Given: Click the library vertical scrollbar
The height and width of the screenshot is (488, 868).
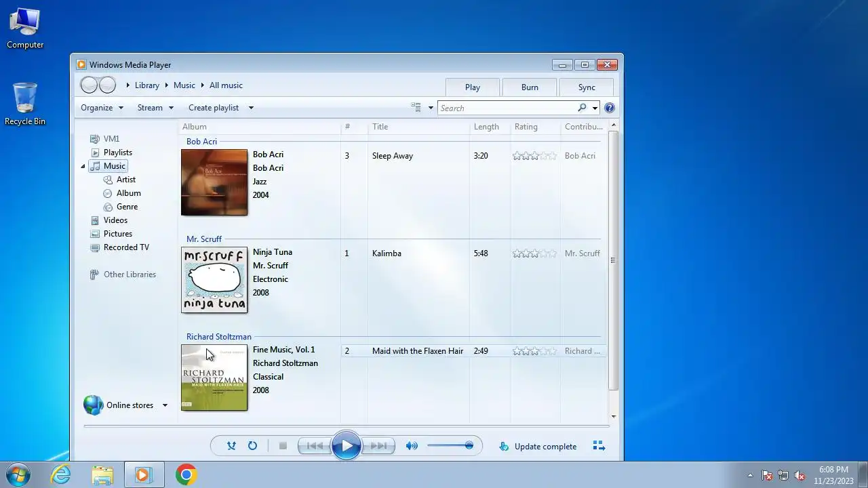Looking at the screenshot, I should tap(613, 261).
